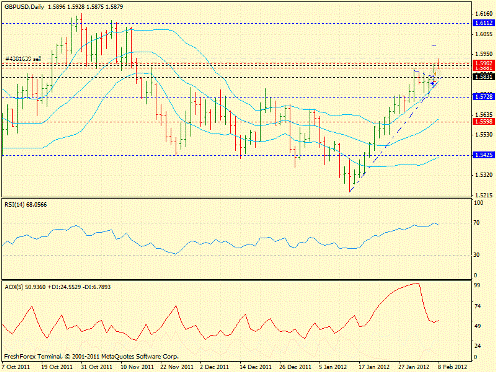Screen dimensions: 496x372
Task: Click the 1.5530 price axis value
Action: [484, 134]
